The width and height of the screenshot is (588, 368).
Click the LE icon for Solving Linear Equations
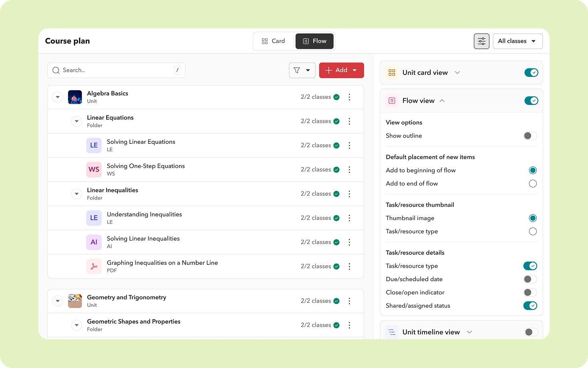point(94,146)
